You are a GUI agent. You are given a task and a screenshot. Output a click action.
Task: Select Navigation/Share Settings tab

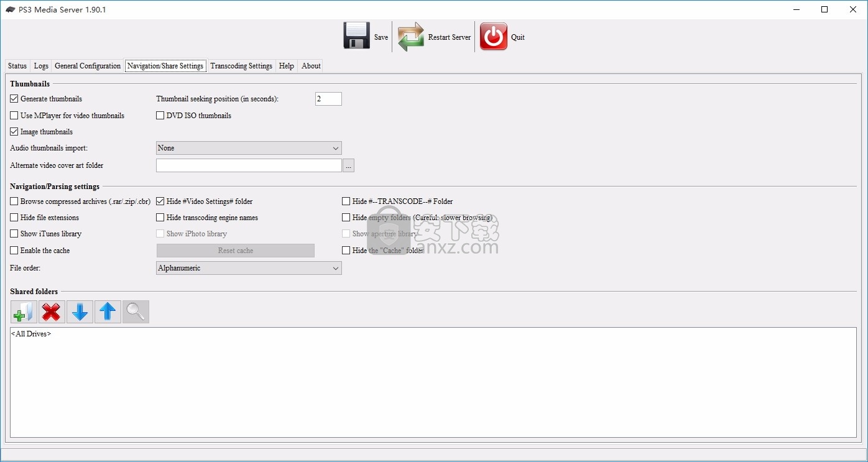coord(165,66)
